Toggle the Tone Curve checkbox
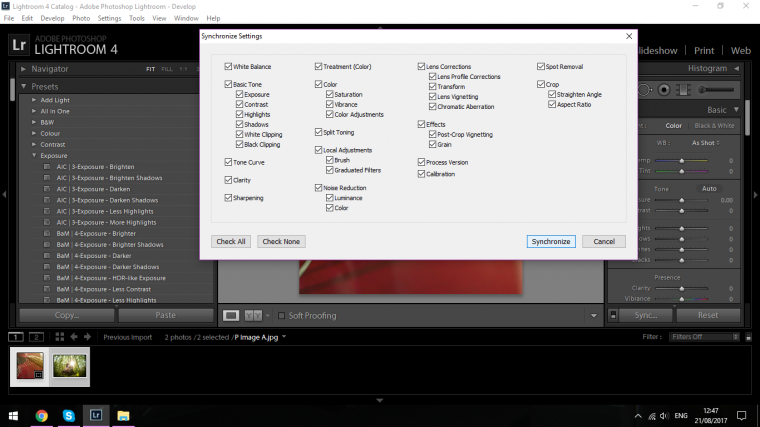The image size is (760, 427). 228,162
